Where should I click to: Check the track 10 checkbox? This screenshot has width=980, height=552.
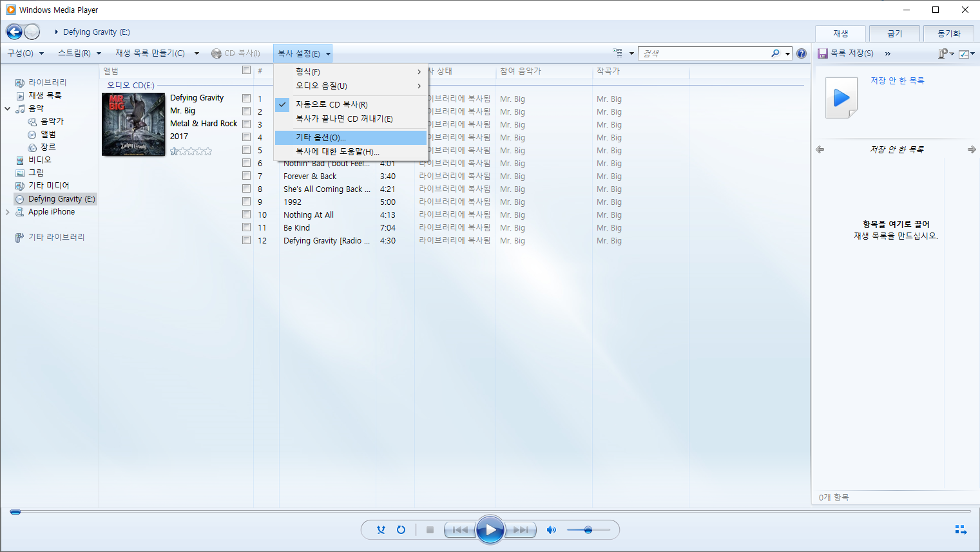(246, 214)
